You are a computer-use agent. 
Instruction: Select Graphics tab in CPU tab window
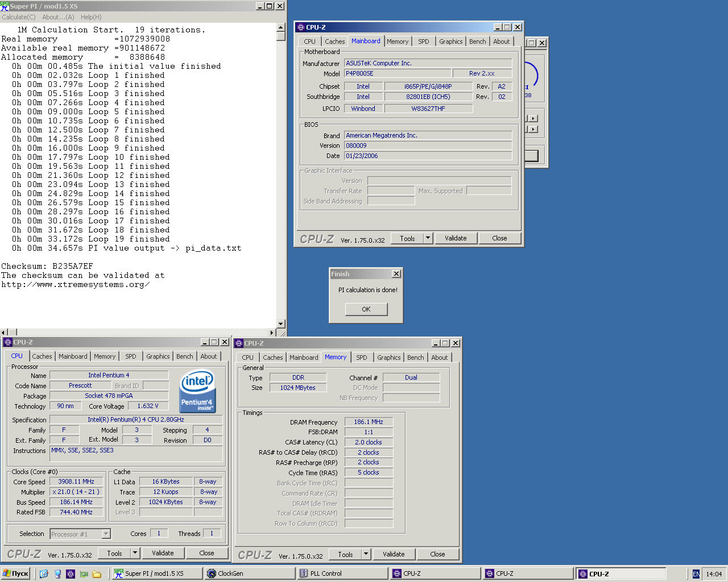click(x=158, y=356)
